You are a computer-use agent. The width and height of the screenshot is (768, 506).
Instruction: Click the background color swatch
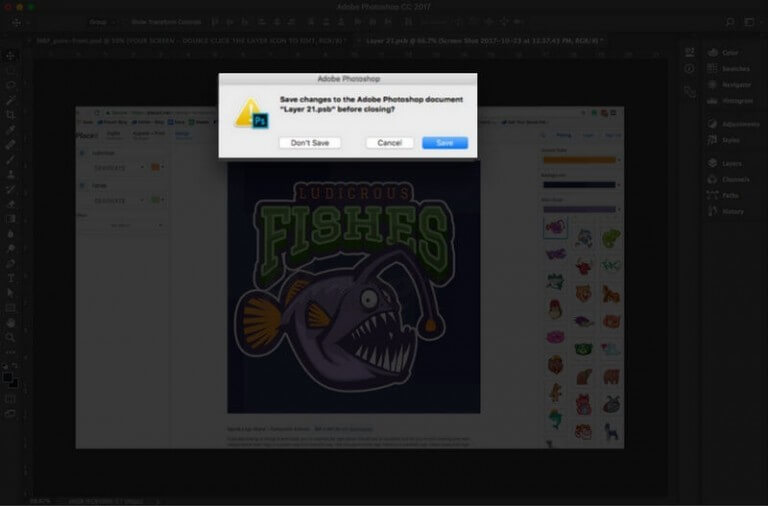pyautogui.click(x=14, y=384)
